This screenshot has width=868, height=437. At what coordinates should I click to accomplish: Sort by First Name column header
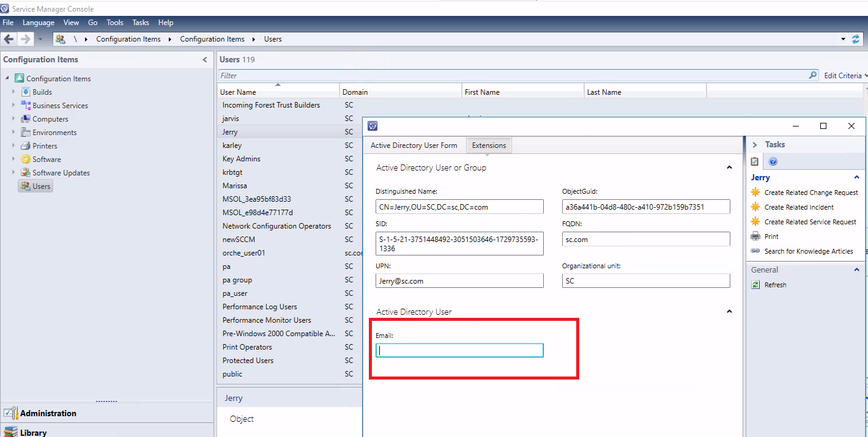pyautogui.click(x=523, y=92)
